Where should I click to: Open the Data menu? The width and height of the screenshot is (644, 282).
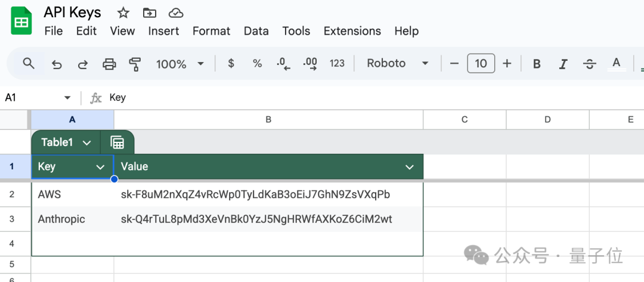point(256,31)
